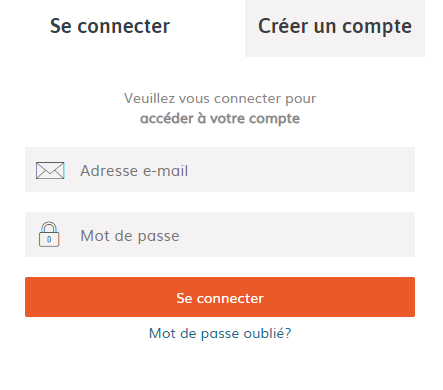The image size is (443, 390).
Task: Place cursor in the email address box
Action: (220, 169)
